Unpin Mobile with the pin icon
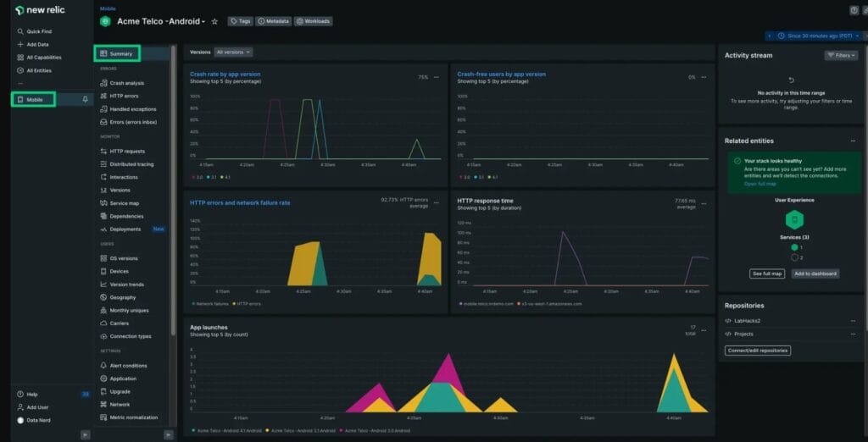The image size is (868, 442). click(85, 100)
